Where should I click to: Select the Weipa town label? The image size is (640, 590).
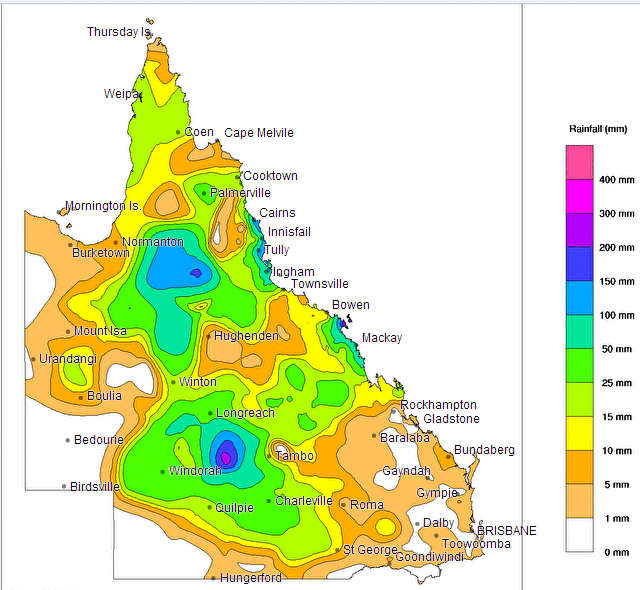click(121, 94)
